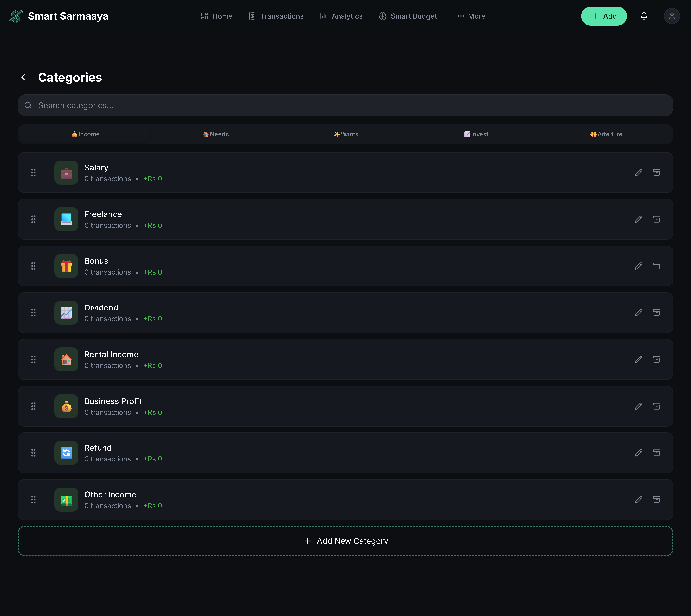The width and height of the screenshot is (691, 616).
Task: Click the drag handle for Bonus
Action: coord(33,266)
